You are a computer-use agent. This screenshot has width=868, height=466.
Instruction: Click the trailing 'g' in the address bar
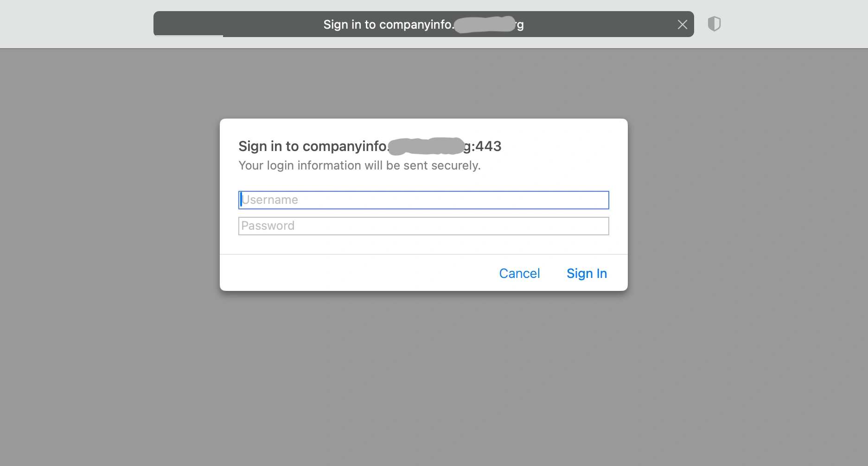[520, 25]
